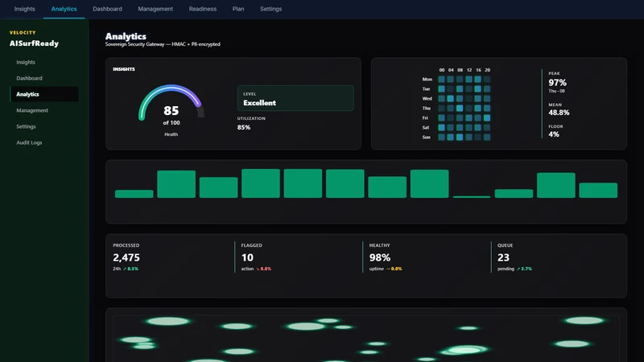Click the Flagged 10 value
644x362 pixels.
[x=247, y=257]
